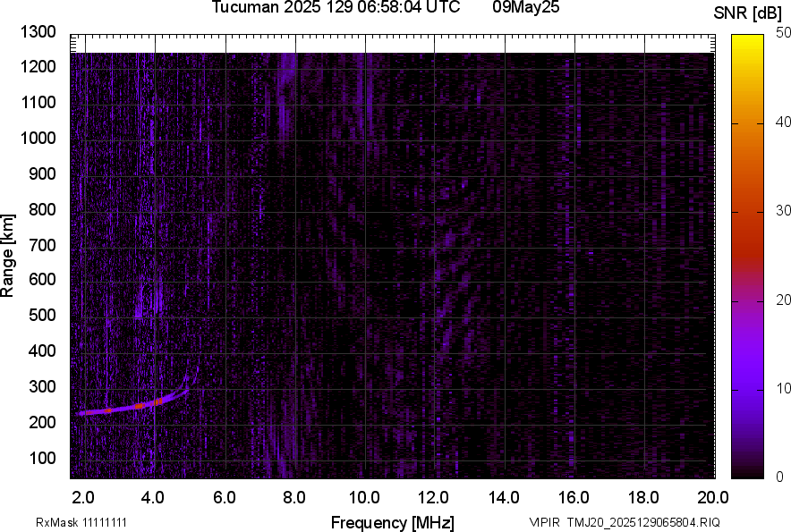Click the range tick label '200'
Screen dimensions: 791x532
pos(42,422)
